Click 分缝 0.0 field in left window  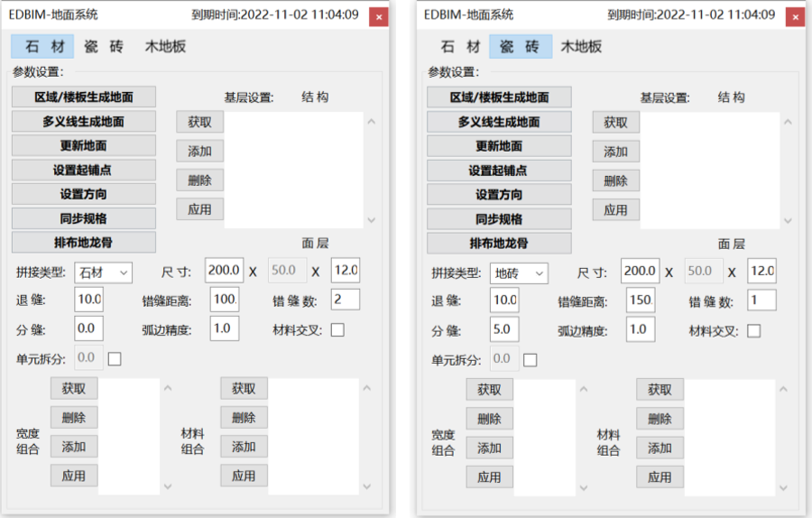[88, 328]
